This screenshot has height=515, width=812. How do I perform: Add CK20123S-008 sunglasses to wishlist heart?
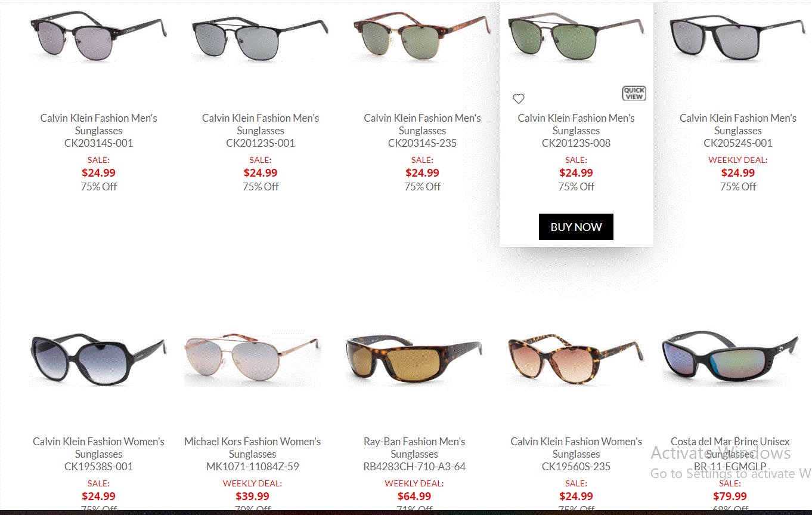point(519,99)
